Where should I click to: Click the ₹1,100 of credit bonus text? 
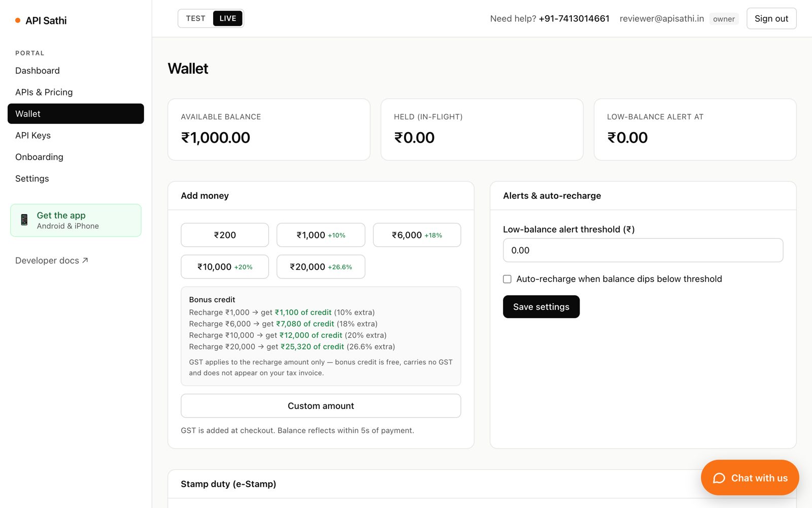[303, 312]
